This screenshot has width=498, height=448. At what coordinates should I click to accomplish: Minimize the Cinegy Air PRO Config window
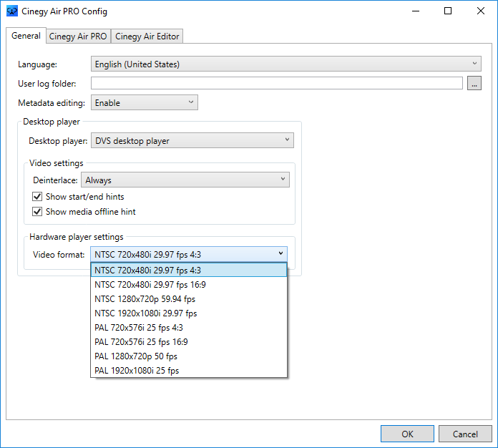point(416,11)
